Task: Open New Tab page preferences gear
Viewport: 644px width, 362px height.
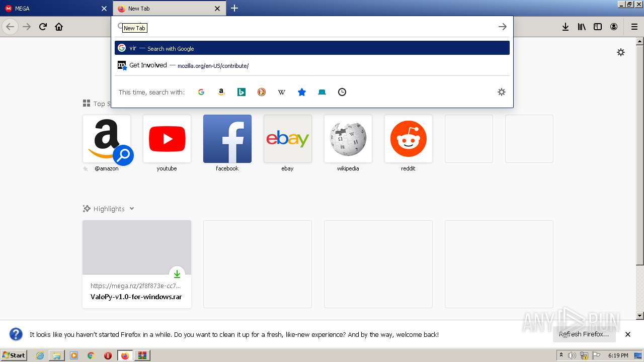Action: [621, 52]
